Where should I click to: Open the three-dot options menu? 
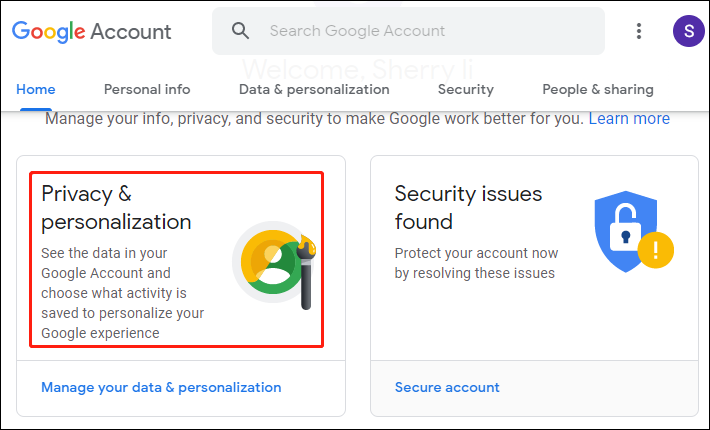pos(638,31)
